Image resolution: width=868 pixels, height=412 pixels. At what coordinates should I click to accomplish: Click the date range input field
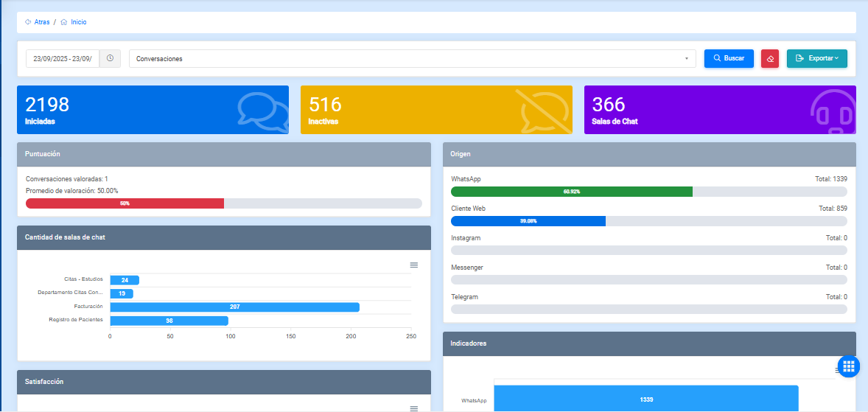[x=63, y=58]
